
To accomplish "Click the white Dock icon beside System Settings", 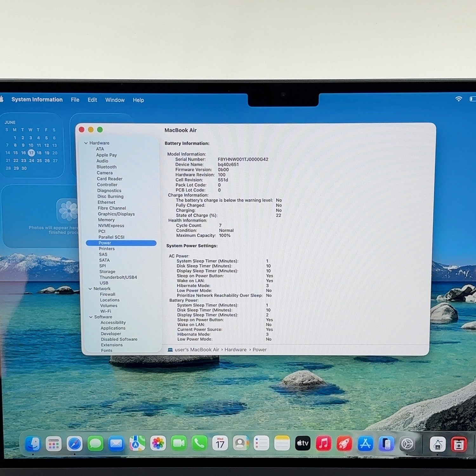I will click(438, 445).
